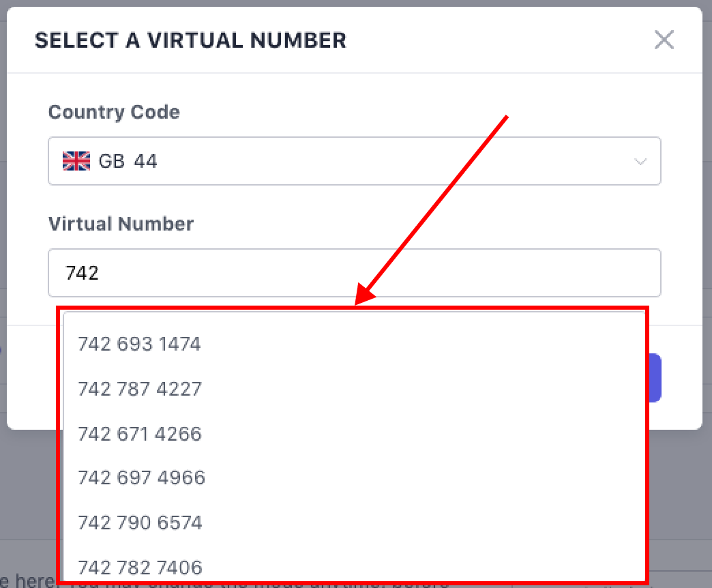Click the typed 742 text in the number field

pyautogui.click(x=83, y=273)
